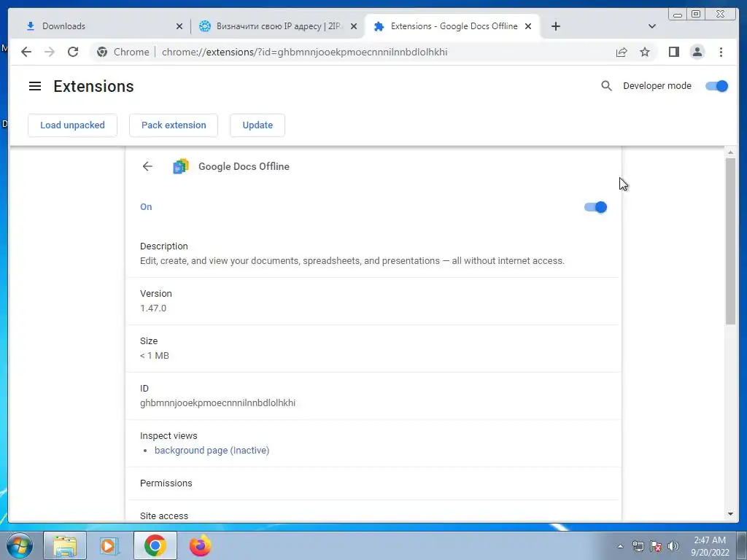Close the Extensions - Google Docs Offline tab

click(x=528, y=26)
